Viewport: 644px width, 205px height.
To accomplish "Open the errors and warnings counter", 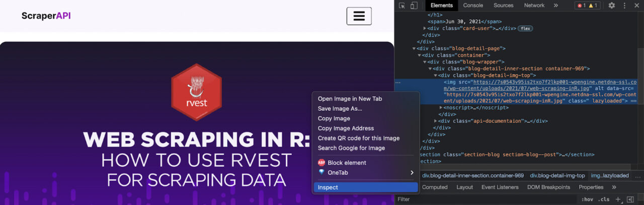I will 587,6.
